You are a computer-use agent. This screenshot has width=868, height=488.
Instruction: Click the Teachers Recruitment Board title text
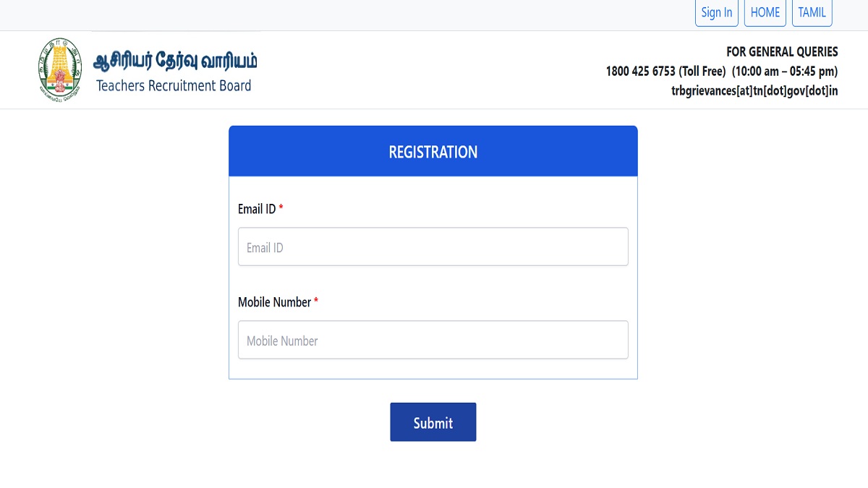(x=174, y=86)
